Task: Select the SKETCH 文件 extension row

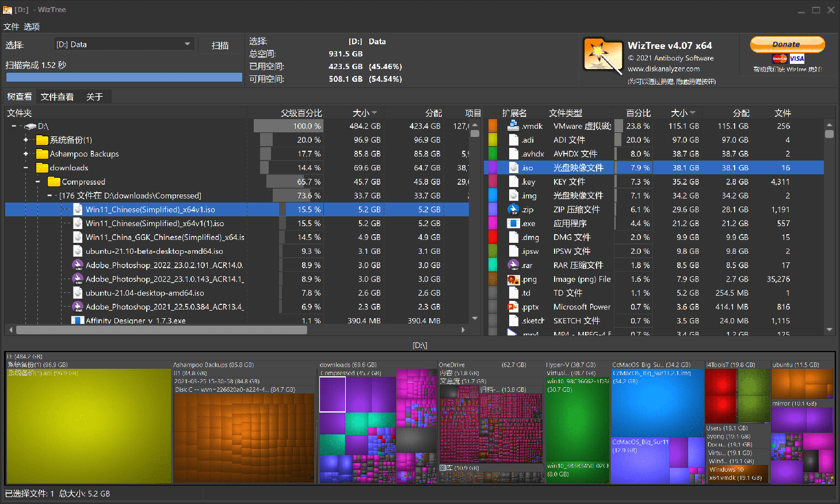Action: (656, 320)
